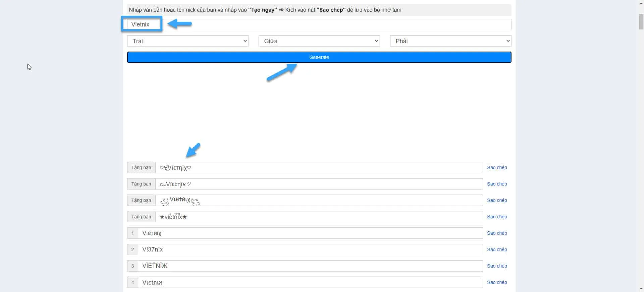Click Sao chép for second Tặng bạn row

[497, 184]
